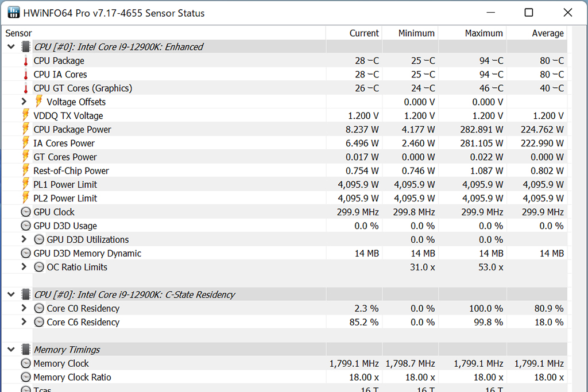
Task: Click the thermometer icon beside CPU Package
Action: tap(26, 61)
